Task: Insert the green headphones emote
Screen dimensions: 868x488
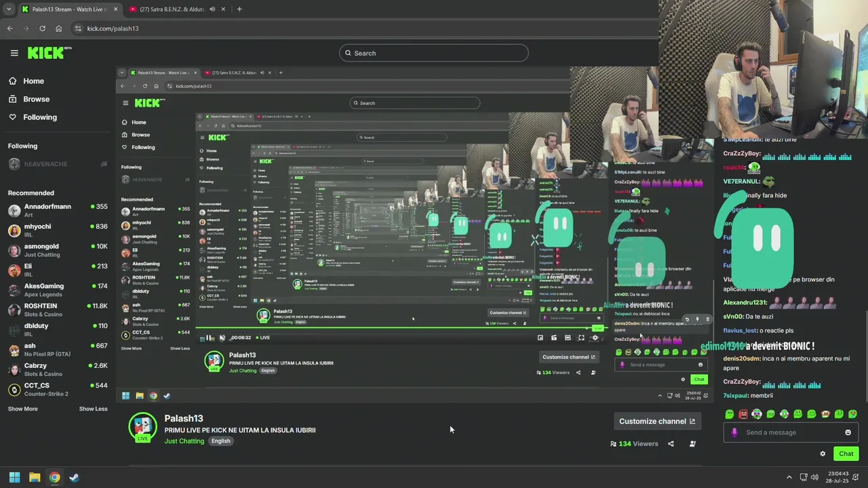Action: (x=757, y=413)
